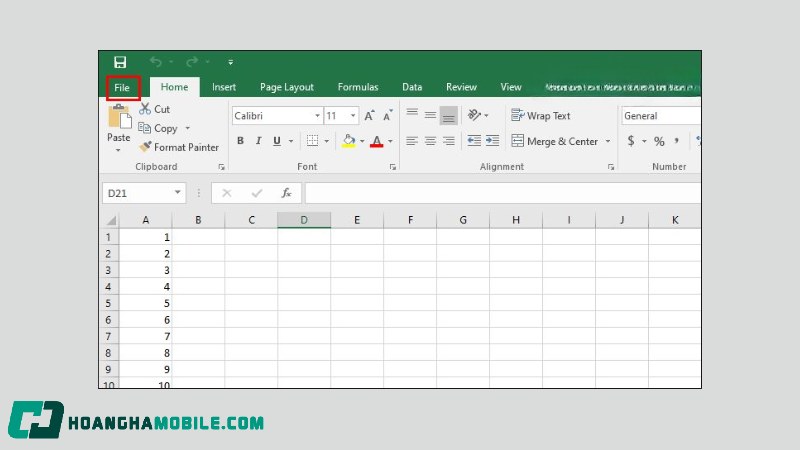Click Cancel X in formula bar

[227, 193]
